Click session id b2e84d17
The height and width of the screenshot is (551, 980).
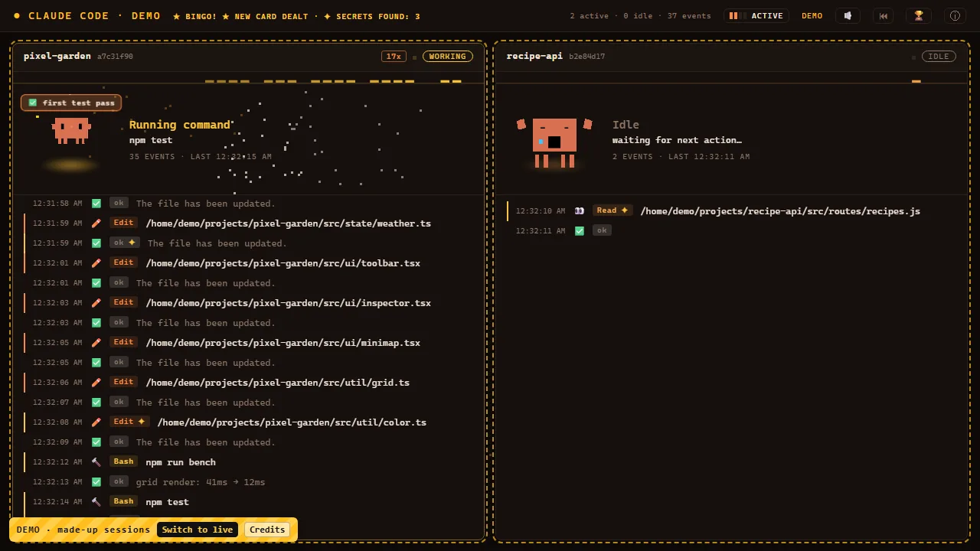click(586, 57)
